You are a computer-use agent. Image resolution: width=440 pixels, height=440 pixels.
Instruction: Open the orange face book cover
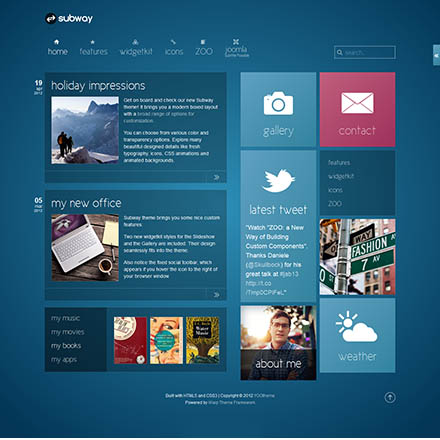pos(166,340)
